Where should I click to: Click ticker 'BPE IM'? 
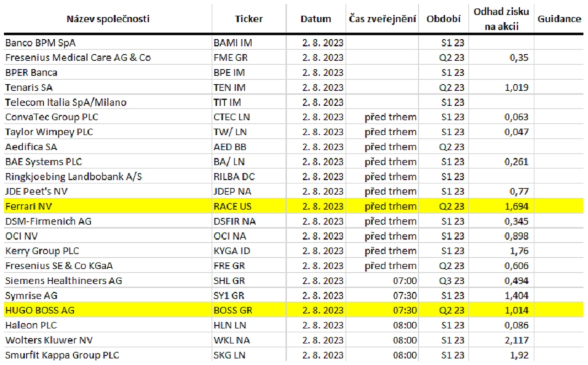(229, 72)
